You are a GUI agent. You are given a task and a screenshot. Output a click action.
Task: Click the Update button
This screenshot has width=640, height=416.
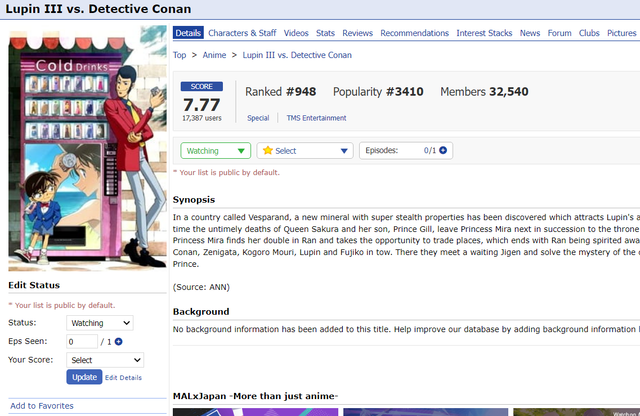(84, 377)
